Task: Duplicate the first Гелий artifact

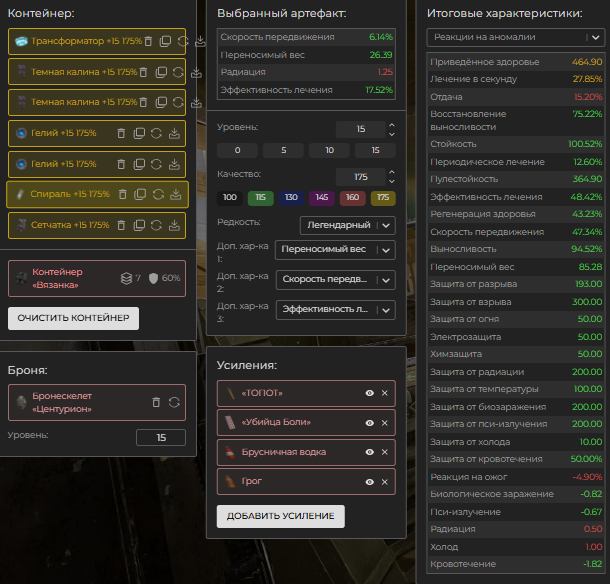Action: [140, 133]
